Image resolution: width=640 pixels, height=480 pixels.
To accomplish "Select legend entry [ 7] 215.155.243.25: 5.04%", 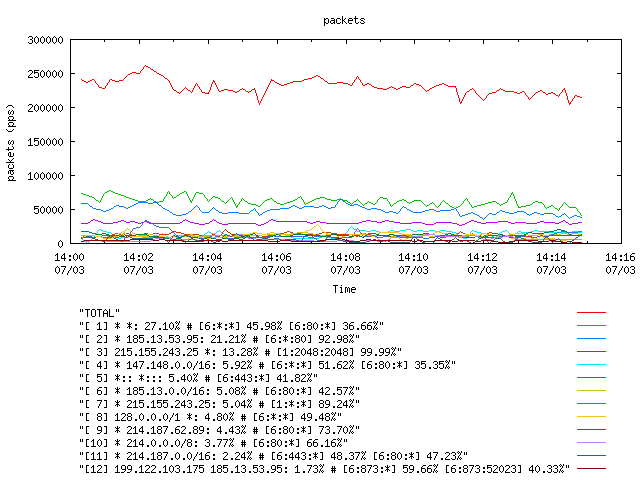I will (x=220, y=404).
